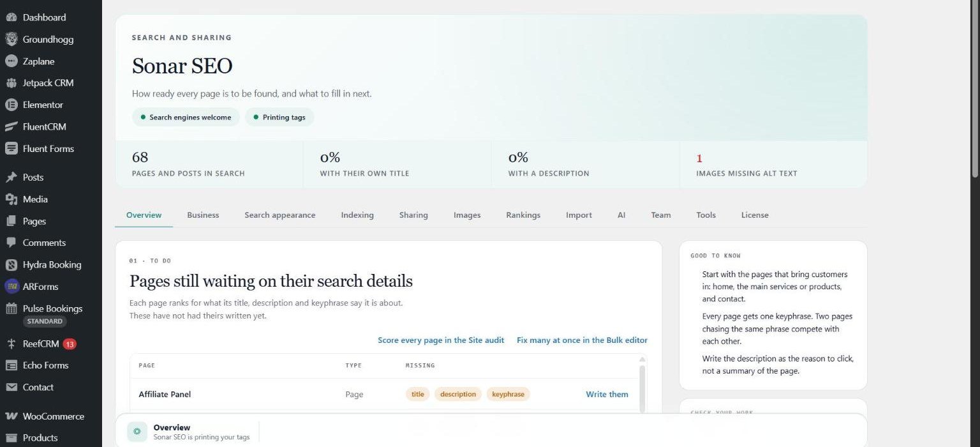Click the Media icon in sidebar
The width and height of the screenshot is (980, 447).
[x=11, y=199]
